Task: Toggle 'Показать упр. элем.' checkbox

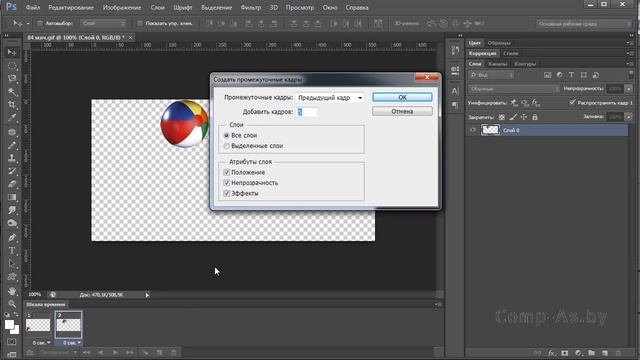Action: (x=140, y=23)
